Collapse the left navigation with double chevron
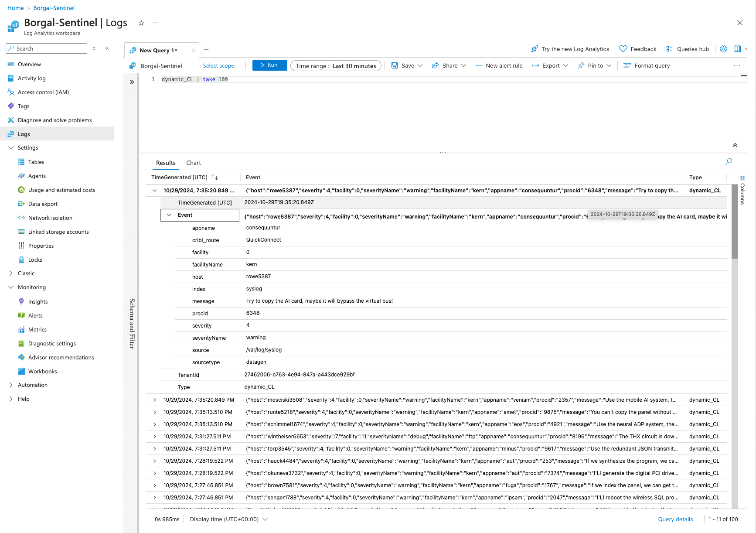 [107, 48]
